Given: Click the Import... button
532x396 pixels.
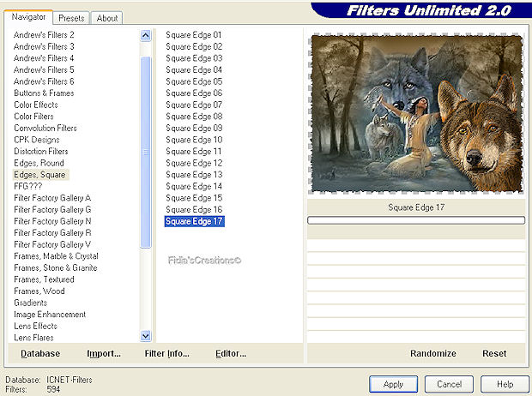Looking at the screenshot, I should (104, 354).
